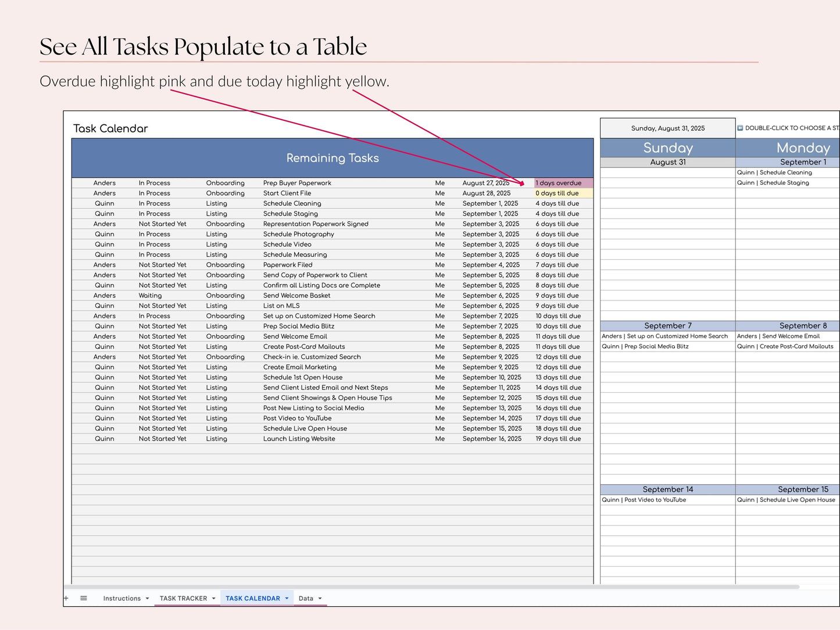Expand the TASK CALENDAR tab dropdown arrow
Image resolution: width=840 pixels, height=630 pixels.
click(x=287, y=599)
